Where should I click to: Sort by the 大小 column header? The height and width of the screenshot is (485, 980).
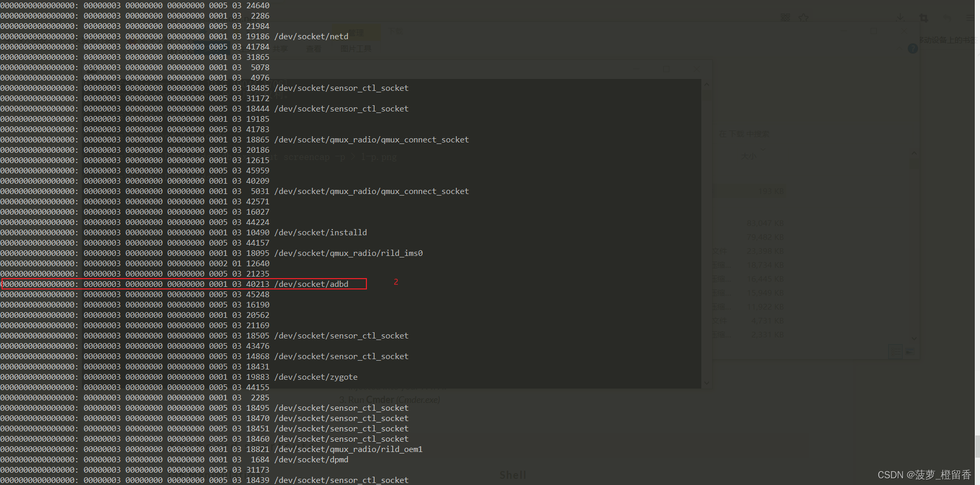point(748,156)
